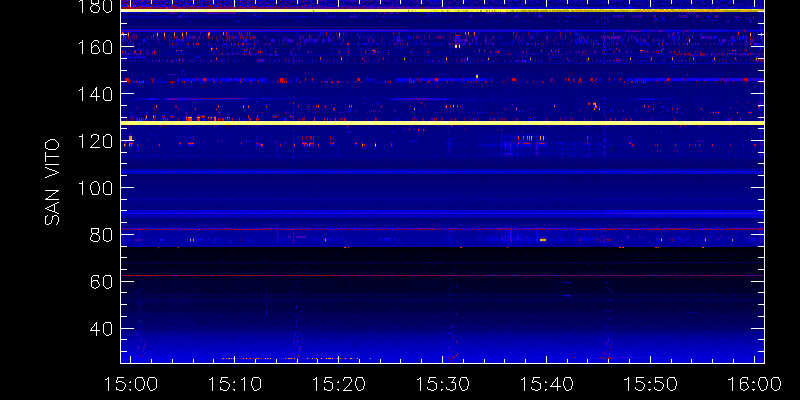
Task: Click the 100 frequency label
Action: tap(95, 188)
